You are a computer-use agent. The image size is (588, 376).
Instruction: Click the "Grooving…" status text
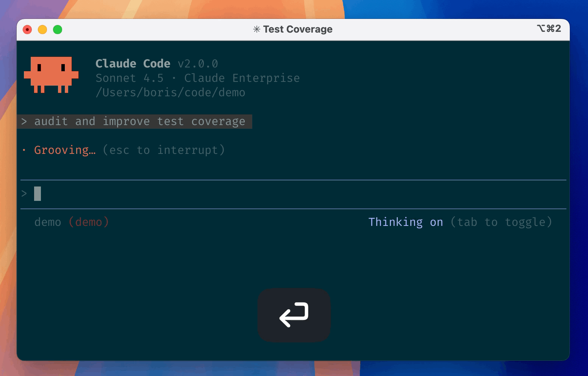pos(65,150)
